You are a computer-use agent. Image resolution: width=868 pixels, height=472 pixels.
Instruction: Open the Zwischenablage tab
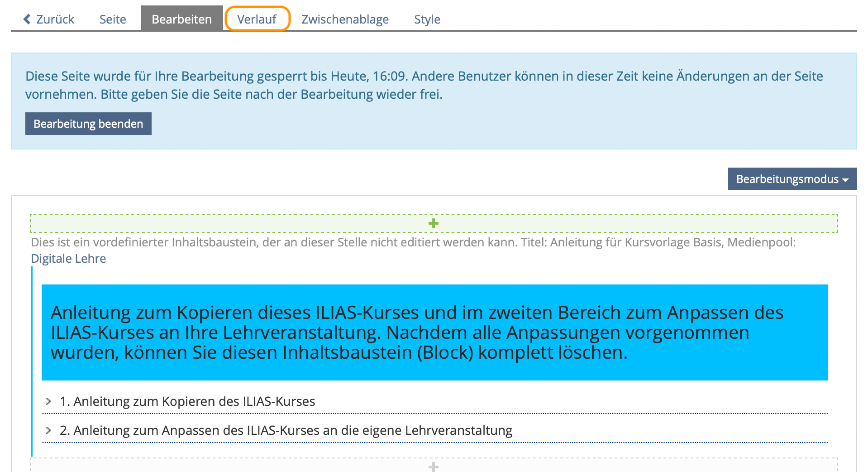pos(345,19)
